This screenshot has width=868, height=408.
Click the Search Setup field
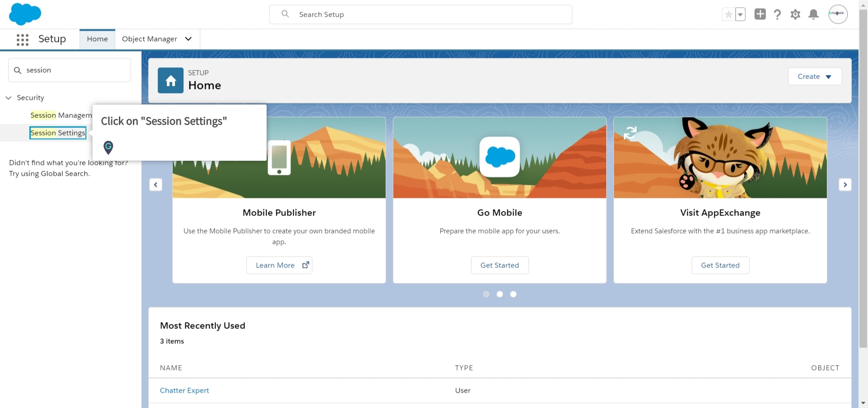pos(421,14)
